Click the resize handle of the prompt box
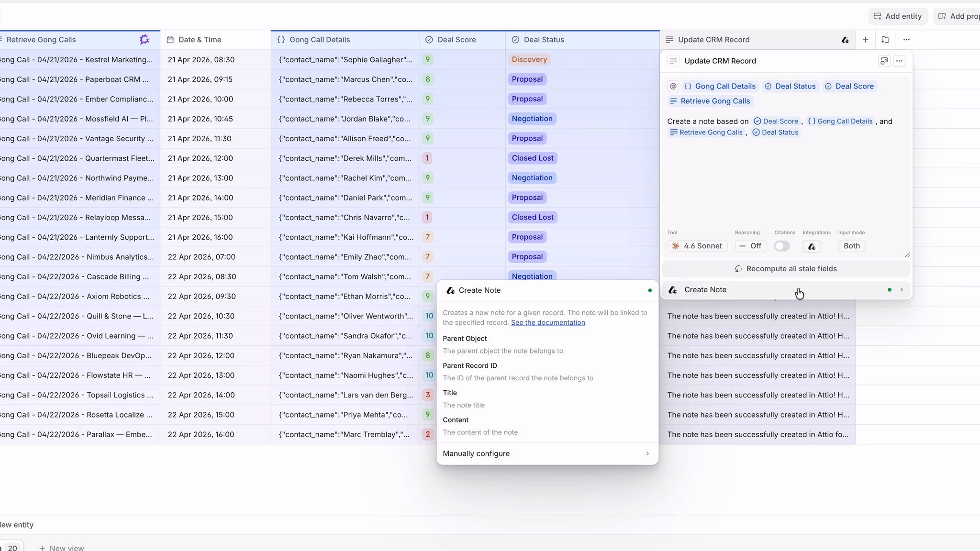 pos(907,255)
